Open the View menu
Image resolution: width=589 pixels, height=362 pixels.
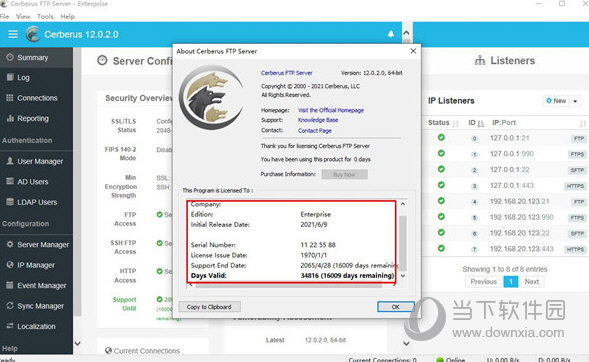click(x=23, y=17)
